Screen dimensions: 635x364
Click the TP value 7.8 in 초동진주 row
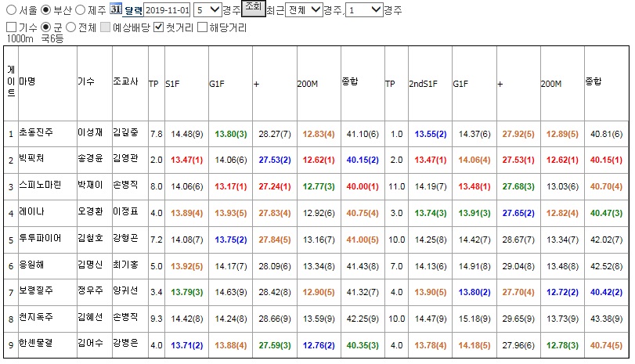pos(157,134)
